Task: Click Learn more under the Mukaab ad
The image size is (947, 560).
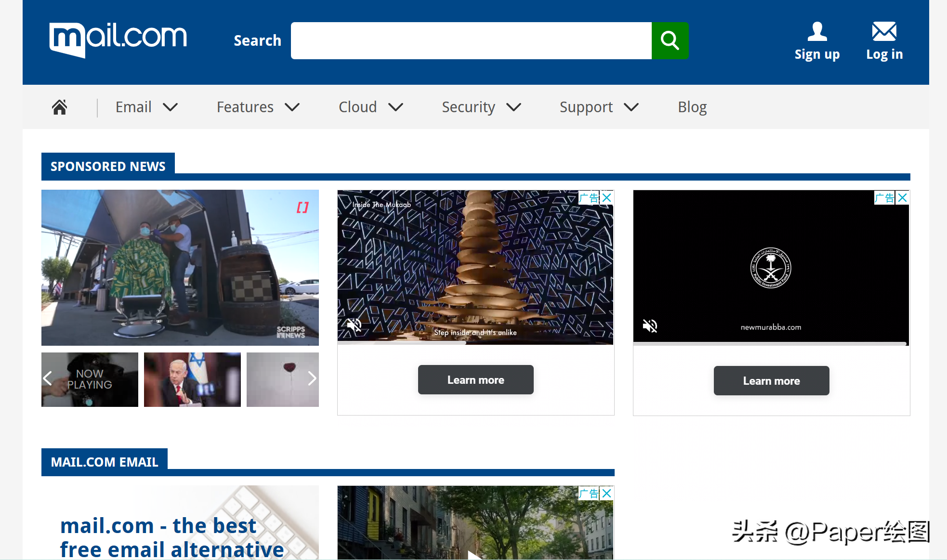Action: (x=475, y=380)
